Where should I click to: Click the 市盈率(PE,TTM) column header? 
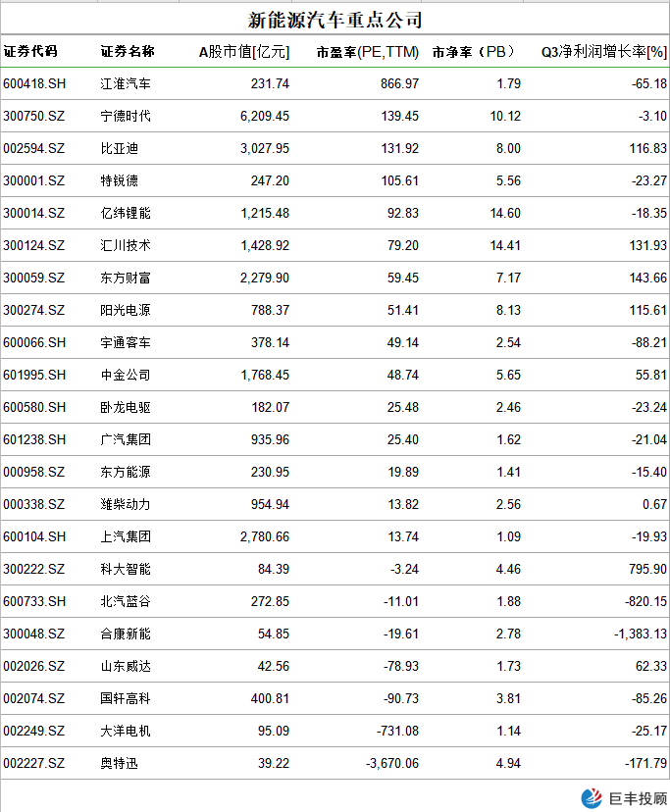pos(368,52)
